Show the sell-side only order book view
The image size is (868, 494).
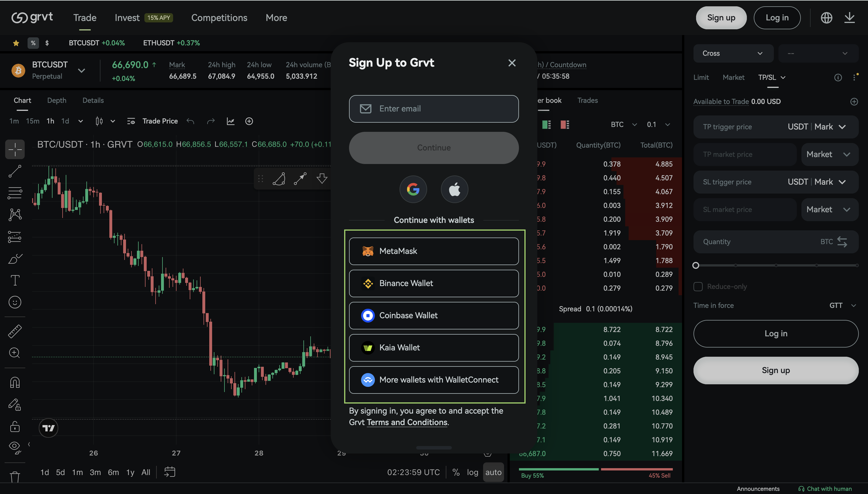[565, 125]
